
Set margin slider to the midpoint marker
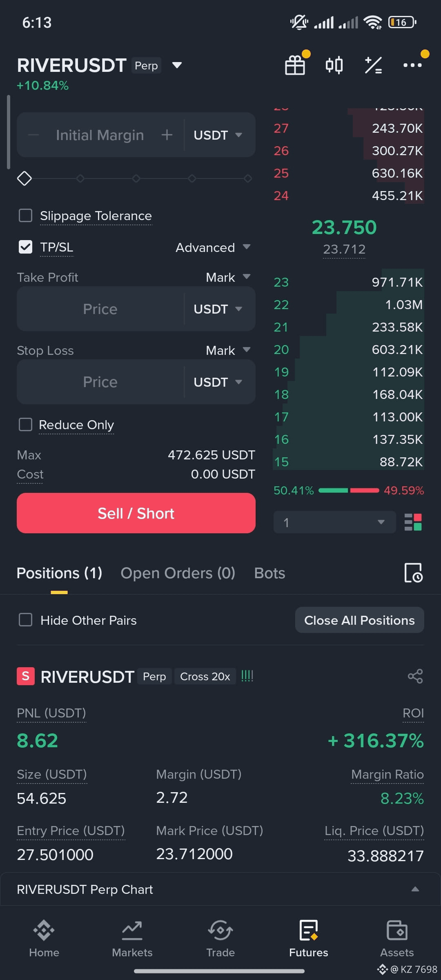pos(136,178)
